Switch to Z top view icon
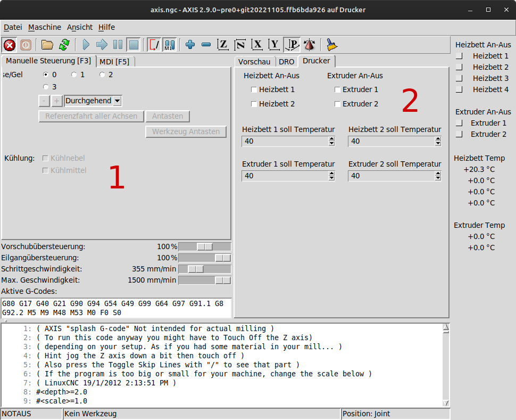Image resolution: width=516 pixels, height=420 pixels. coord(223,45)
